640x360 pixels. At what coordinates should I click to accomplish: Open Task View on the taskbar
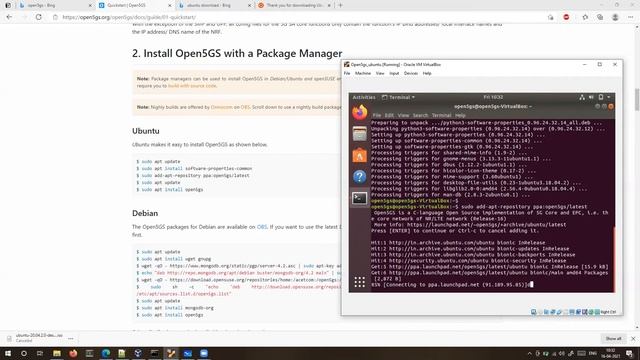(40, 353)
